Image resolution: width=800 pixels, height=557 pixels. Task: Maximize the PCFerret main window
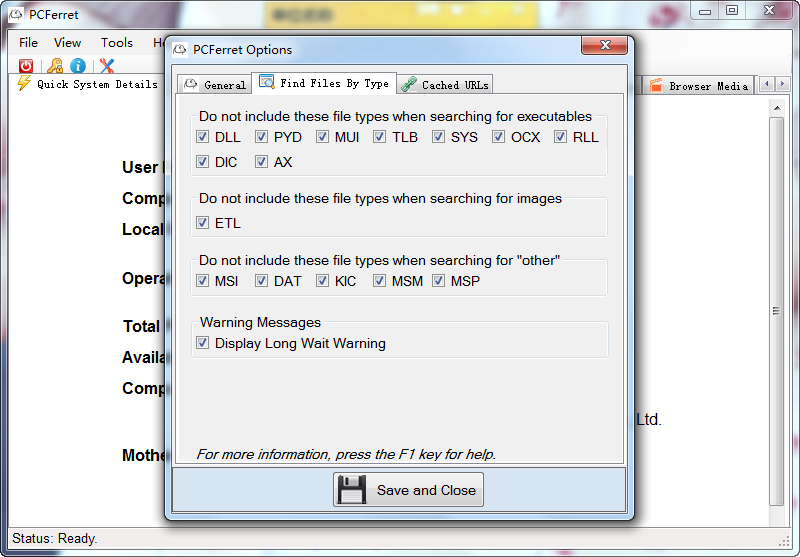click(732, 11)
